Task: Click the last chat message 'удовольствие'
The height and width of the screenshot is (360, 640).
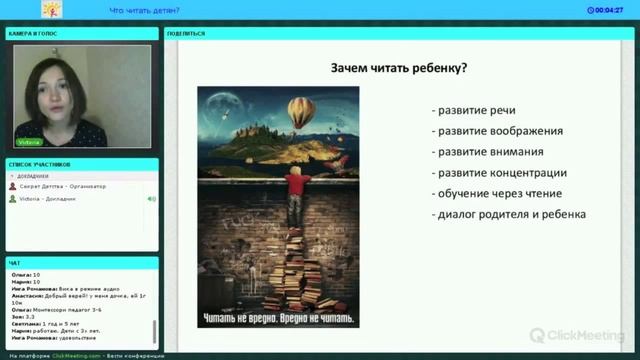Action: coord(53,338)
